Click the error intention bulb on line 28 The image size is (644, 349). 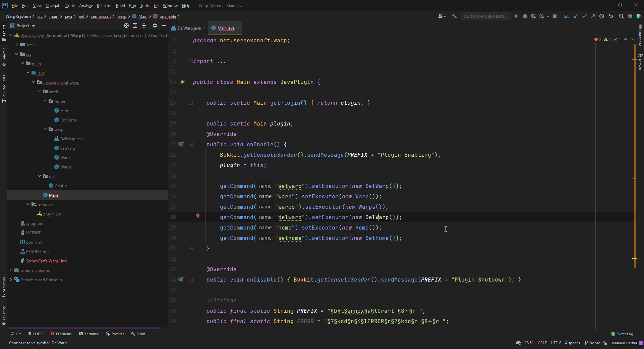(198, 216)
